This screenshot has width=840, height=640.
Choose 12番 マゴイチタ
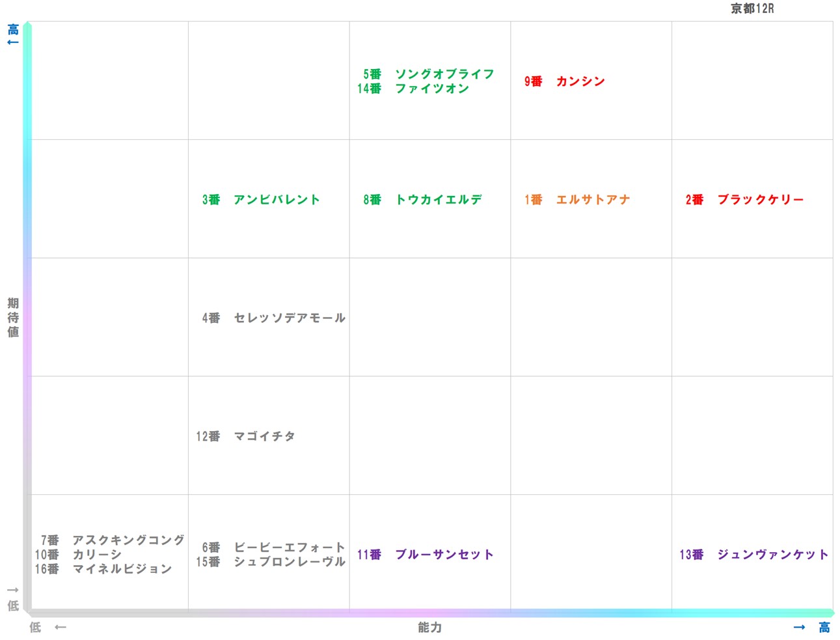point(246,436)
